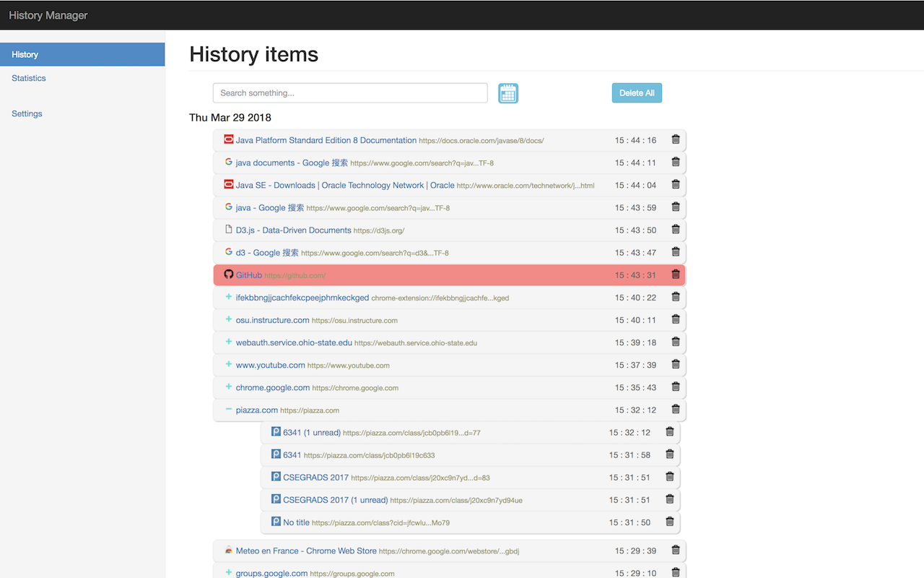
Task: Open the calendar date picker icon
Action: tap(508, 93)
